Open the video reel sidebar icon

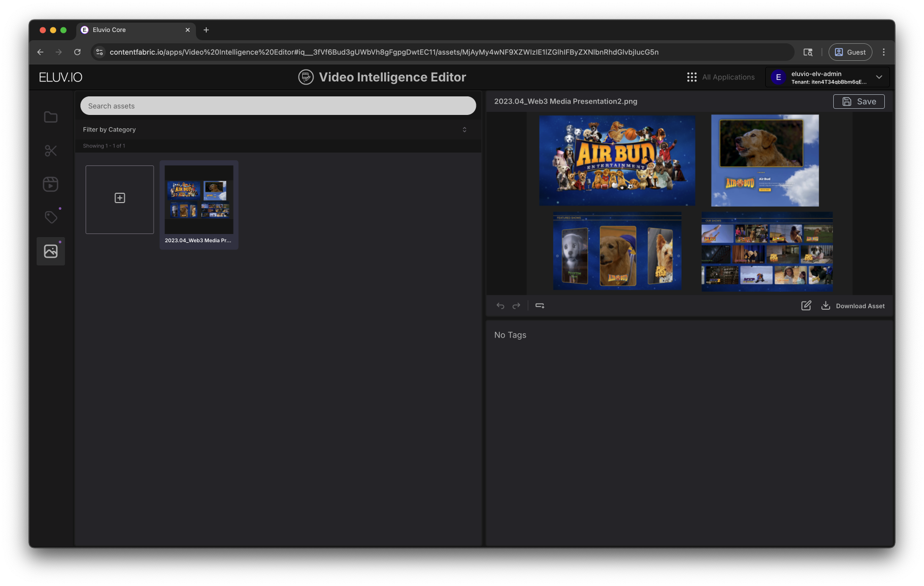51,184
